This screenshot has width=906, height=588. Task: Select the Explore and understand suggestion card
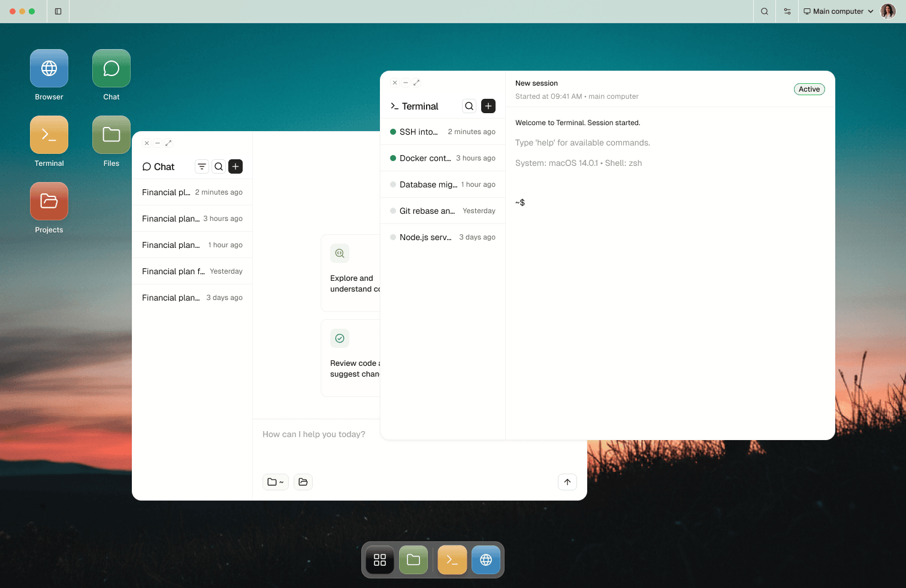pos(351,273)
